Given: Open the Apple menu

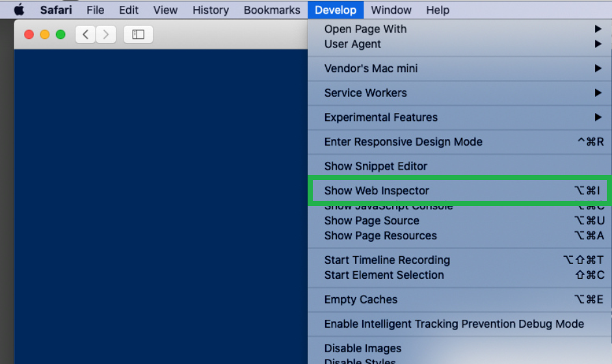Looking at the screenshot, I should click(x=19, y=10).
